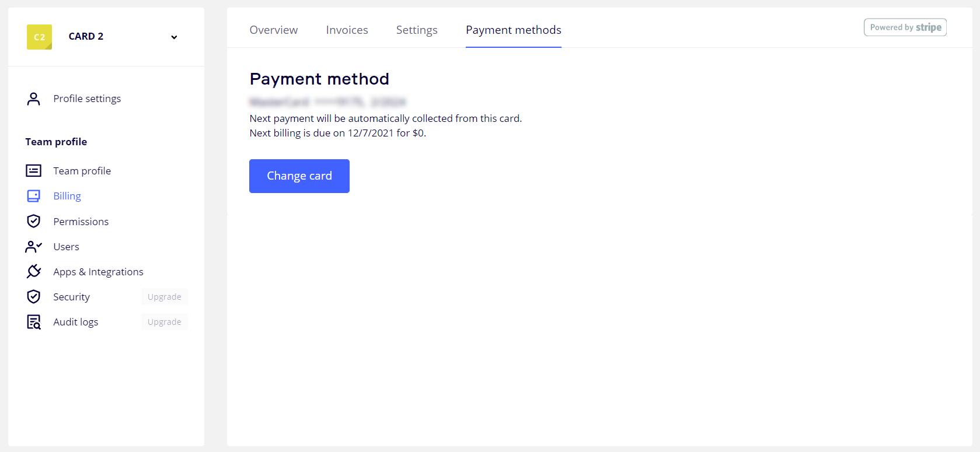The height and width of the screenshot is (452, 980).
Task: Click Upgrade badge next to Audit logs
Action: pyautogui.click(x=164, y=322)
